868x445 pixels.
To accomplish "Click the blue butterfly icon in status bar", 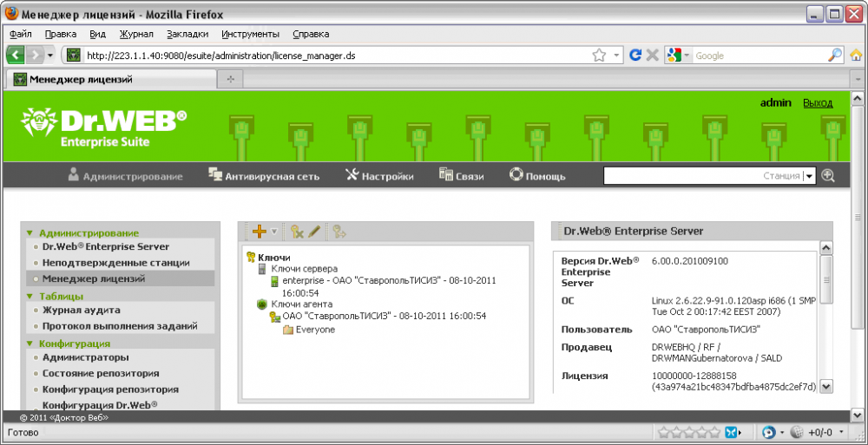I will coord(733,432).
